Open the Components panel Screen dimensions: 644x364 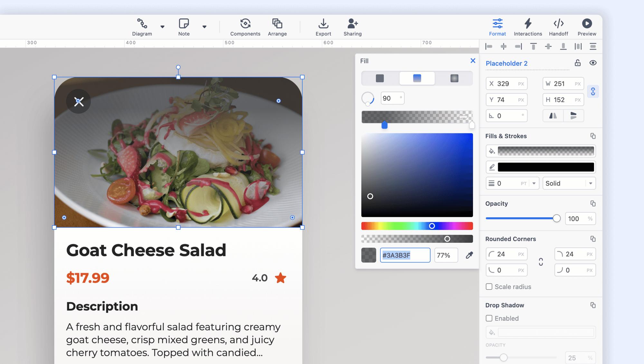click(245, 27)
